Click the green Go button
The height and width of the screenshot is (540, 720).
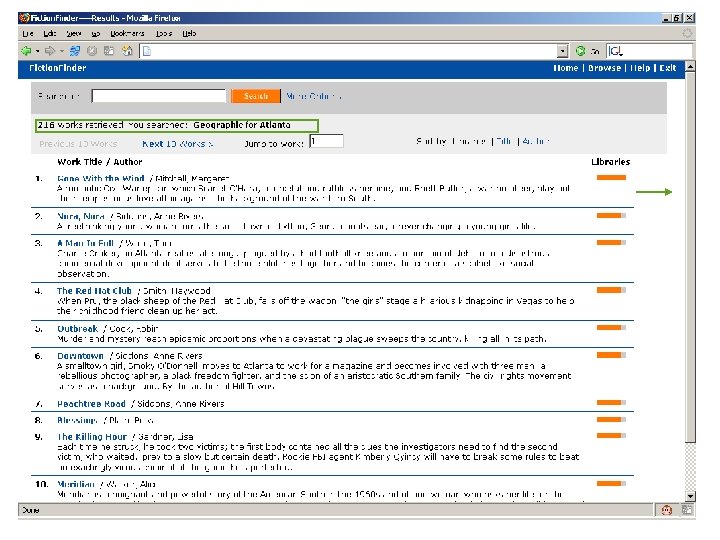pyautogui.click(x=587, y=51)
